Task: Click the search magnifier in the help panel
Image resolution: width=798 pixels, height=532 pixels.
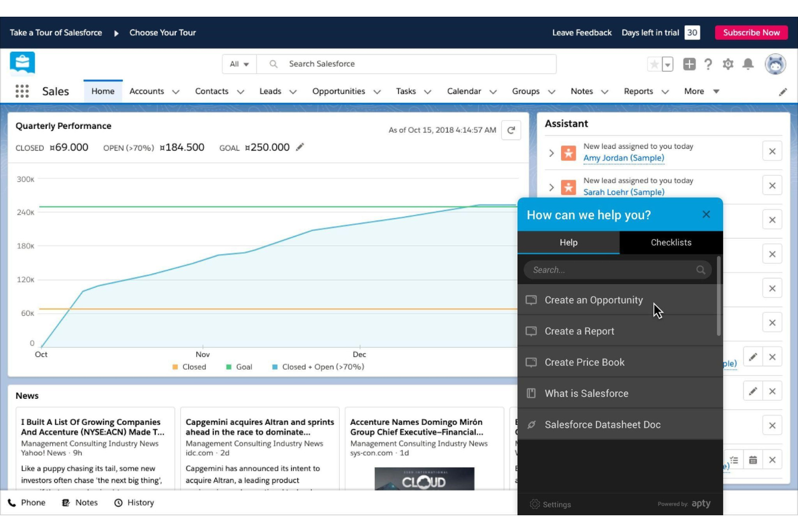Action: pos(700,270)
